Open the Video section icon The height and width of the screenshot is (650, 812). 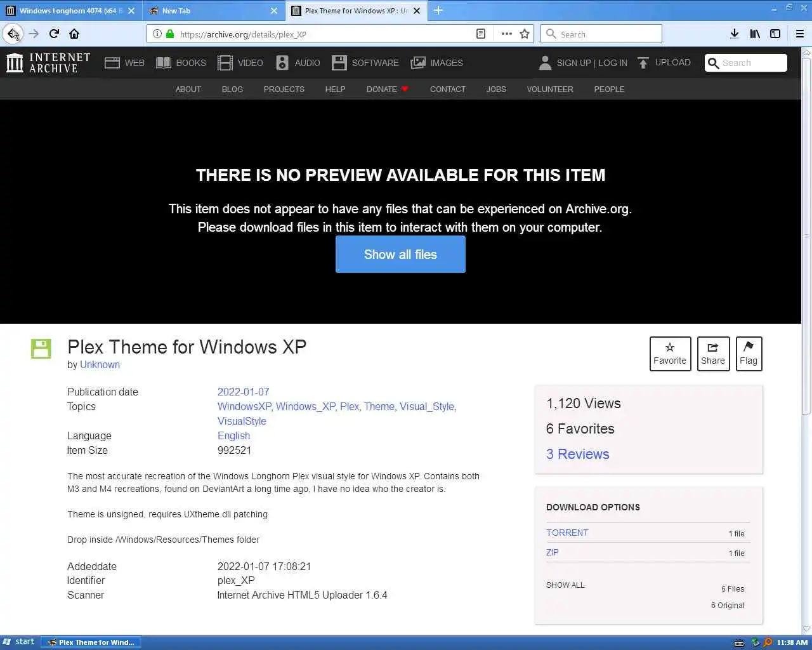pyautogui.click(x=225, y=63)
